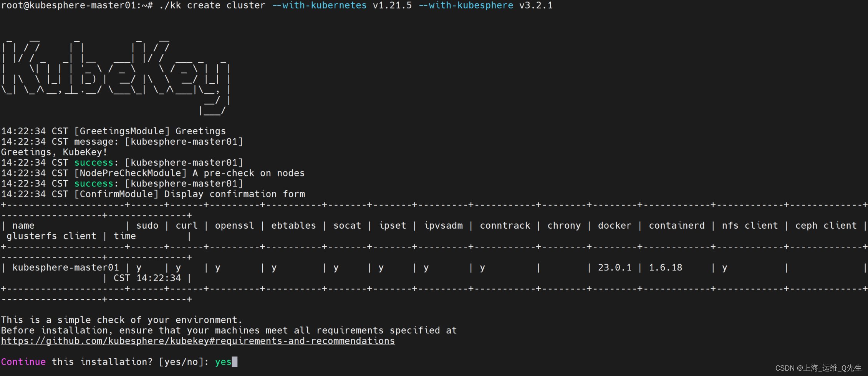Screen dimensions: 868x376
Task: Click the 'ipset' column header
Action: tap(393, 226)
